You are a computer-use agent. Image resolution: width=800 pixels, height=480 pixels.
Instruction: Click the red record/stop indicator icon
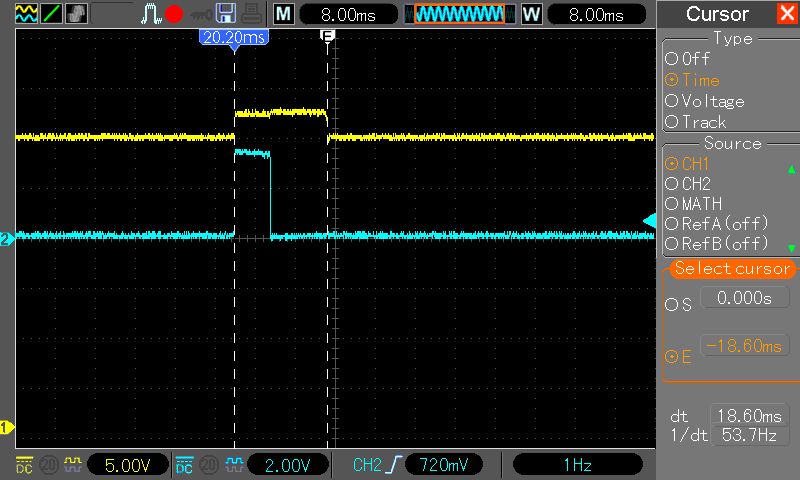click(173, 14)
